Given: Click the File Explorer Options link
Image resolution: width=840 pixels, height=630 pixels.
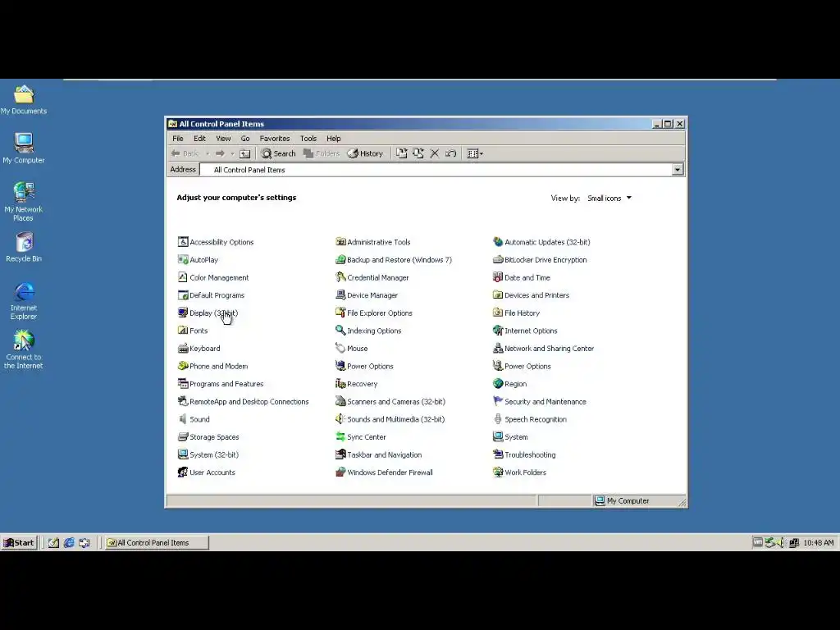Looking at the screenshot, I should (379, 313).
